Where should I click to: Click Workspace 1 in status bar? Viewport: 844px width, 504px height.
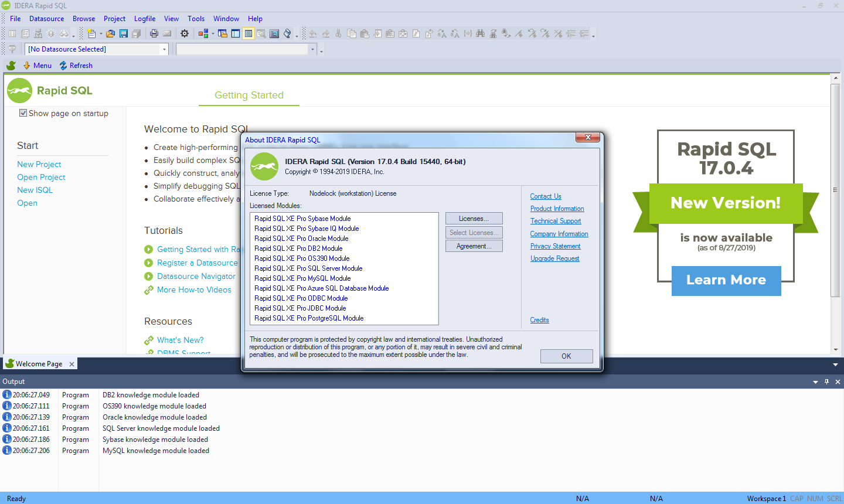click(766, 499)
